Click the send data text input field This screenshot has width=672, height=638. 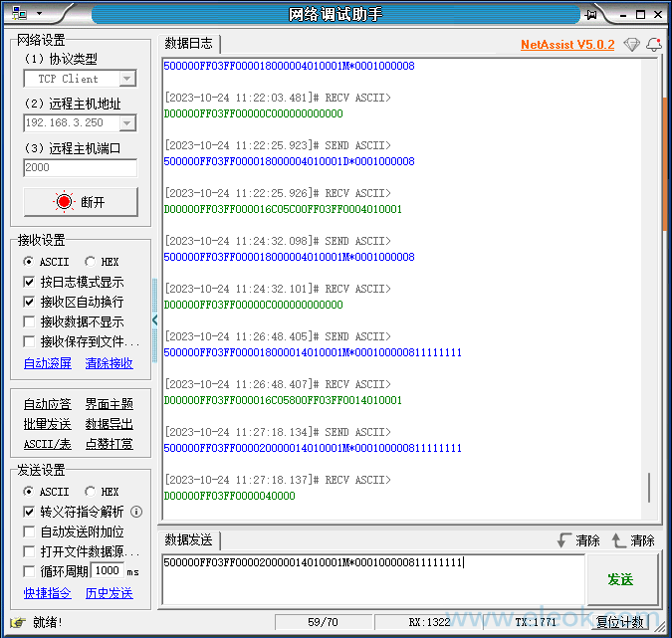tap(373, 579)
